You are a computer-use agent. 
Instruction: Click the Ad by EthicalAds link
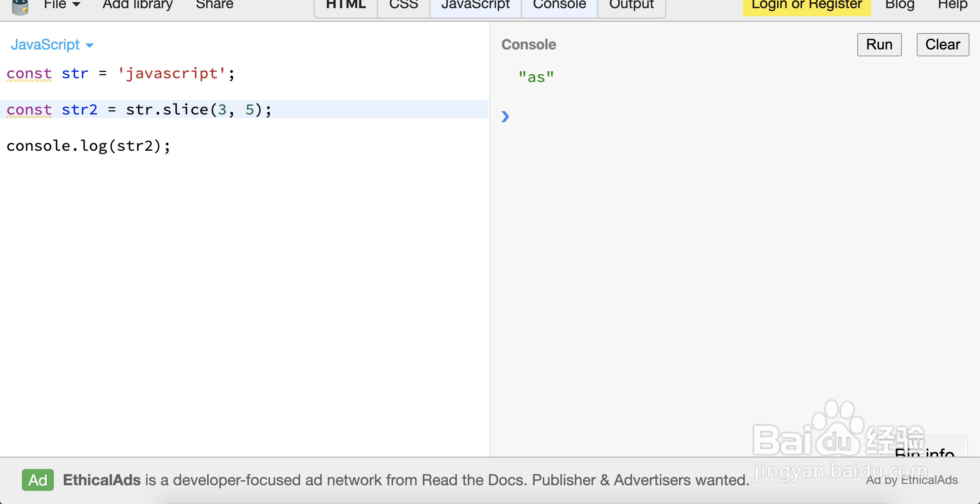click(911, 480)
